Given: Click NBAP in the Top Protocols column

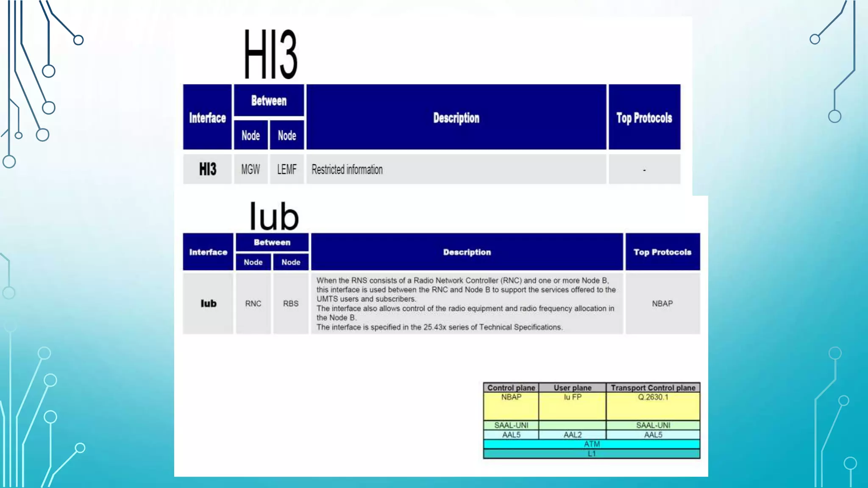Looking at the screenshot, I should 662,303.
